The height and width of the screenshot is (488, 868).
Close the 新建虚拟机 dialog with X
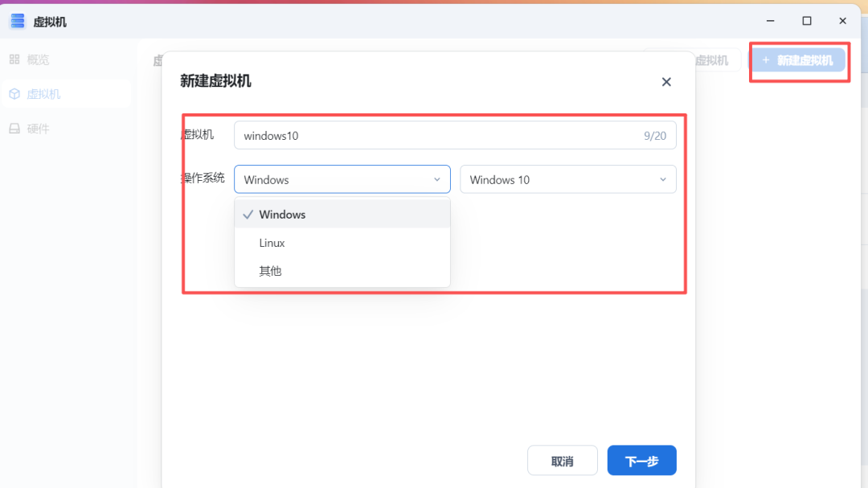(666, 82)
